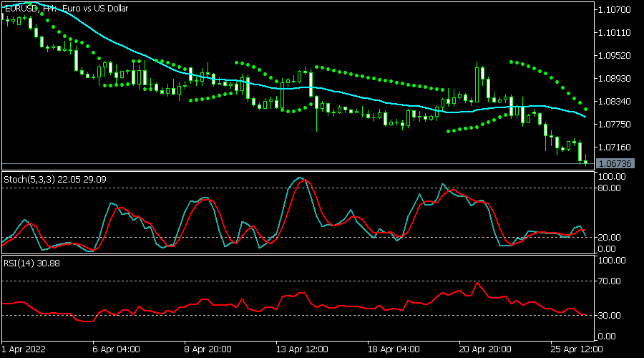Click the 1.07750 price scale value
Viewport: 644px width, 358px height.
point(615,125)
